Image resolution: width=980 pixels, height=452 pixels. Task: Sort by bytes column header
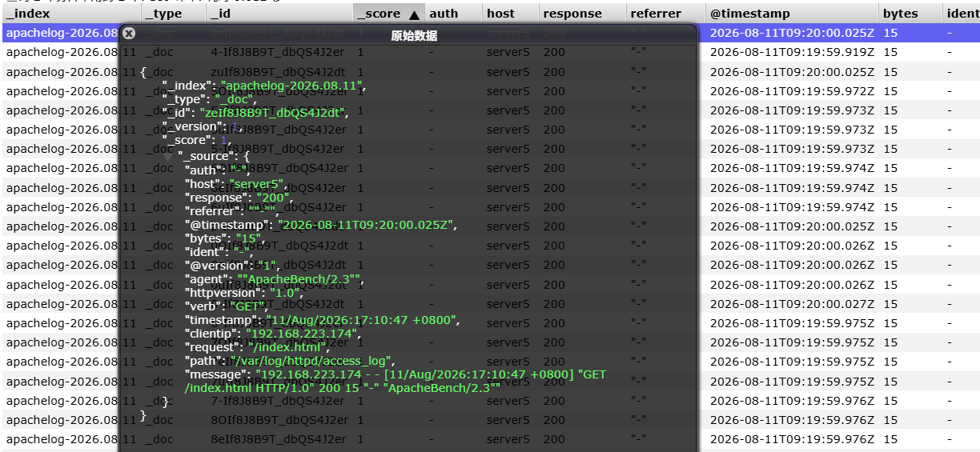pos(910,14)
